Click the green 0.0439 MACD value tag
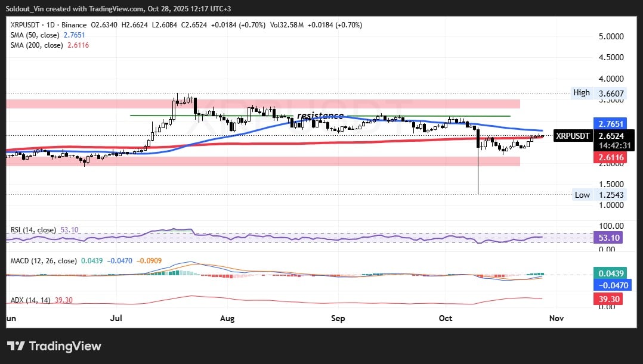The width and height of the screenshot is (643, 364). pos(609,273)
